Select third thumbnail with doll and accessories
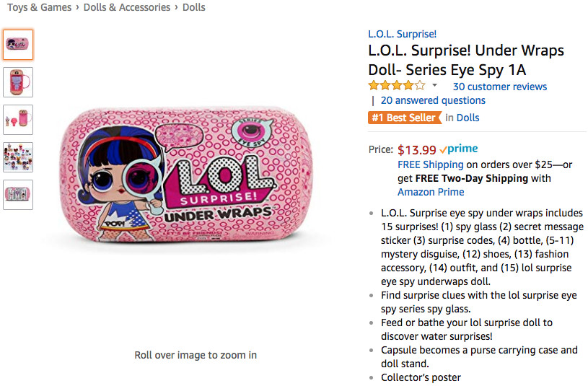 (18, 120)
